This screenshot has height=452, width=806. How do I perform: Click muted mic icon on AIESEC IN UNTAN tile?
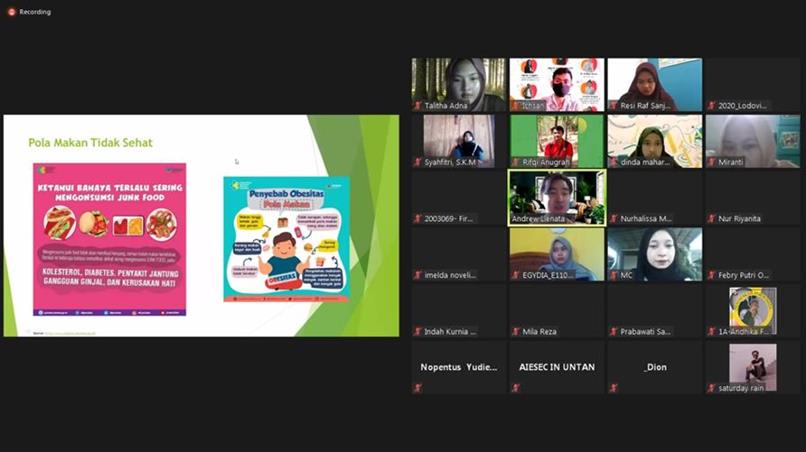[x=516, y=387]
